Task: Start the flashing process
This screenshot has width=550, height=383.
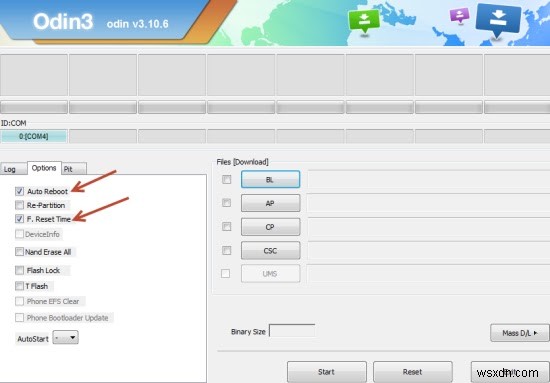Action: point(327,371)
